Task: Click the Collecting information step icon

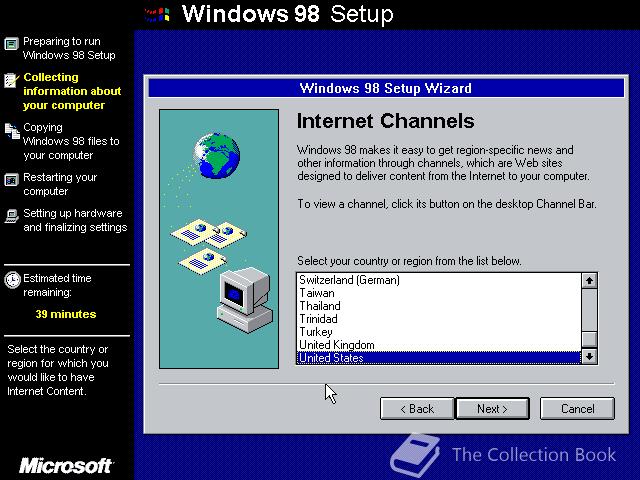Action: tap(11, 80)
